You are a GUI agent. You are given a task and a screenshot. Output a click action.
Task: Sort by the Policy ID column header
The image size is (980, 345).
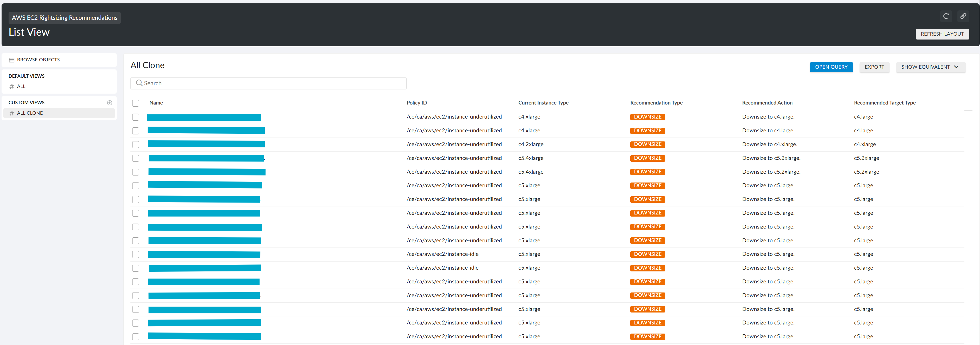tap(416, 103)
